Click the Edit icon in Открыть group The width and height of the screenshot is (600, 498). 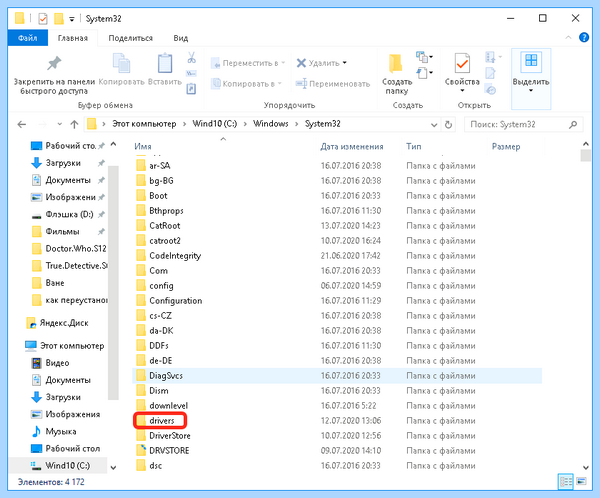tap(490, 73)
